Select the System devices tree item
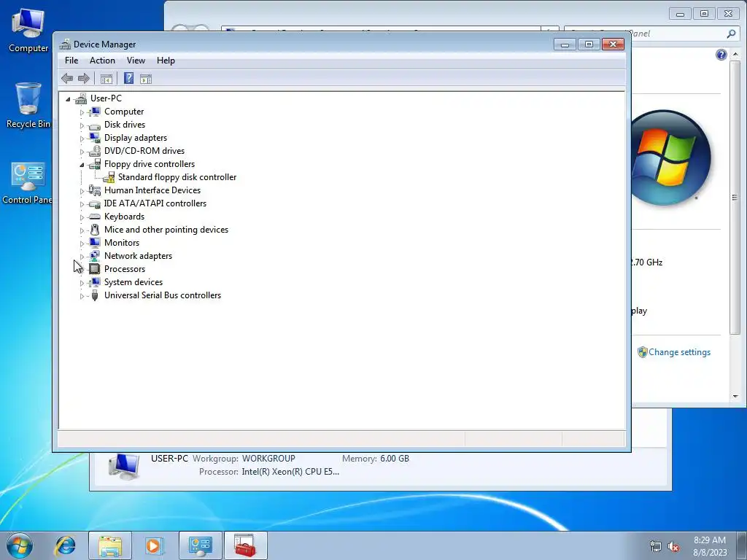 (x=133, y=282)
